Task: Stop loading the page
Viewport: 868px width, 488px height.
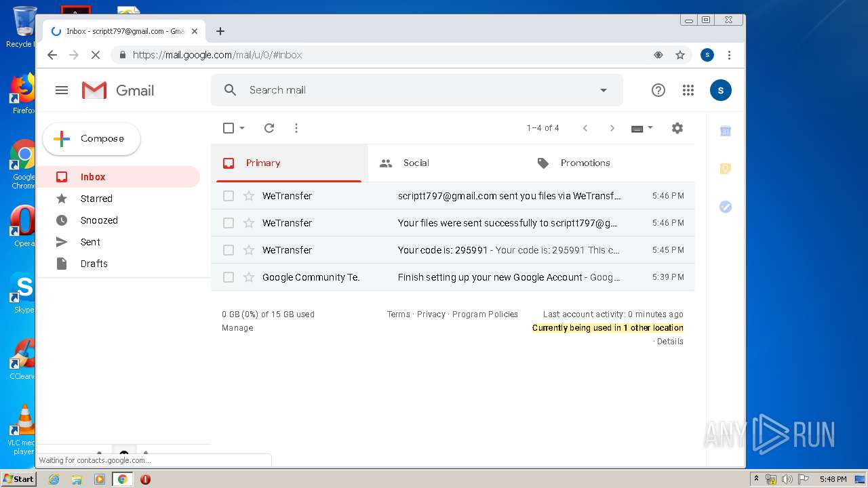Action: [x=96, y=55]
